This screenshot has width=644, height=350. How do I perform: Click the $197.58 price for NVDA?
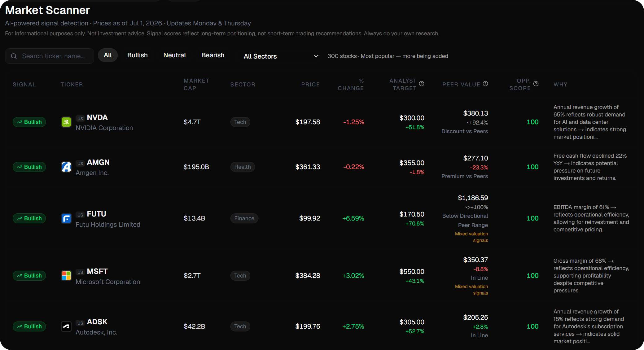pyautogui.click(x=308, y=122)
